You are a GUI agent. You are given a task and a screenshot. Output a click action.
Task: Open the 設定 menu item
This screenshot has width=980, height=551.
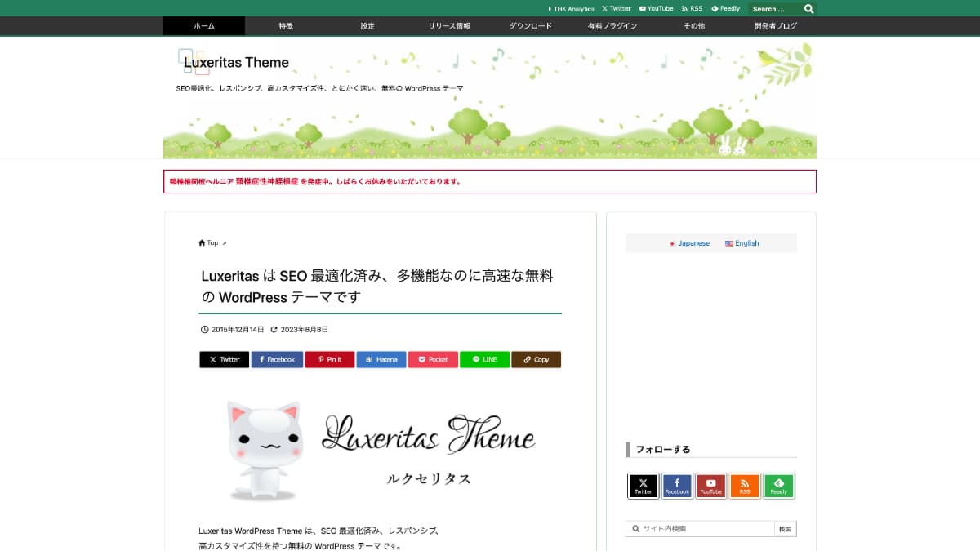pyautogui.click(x=367, y=26)
